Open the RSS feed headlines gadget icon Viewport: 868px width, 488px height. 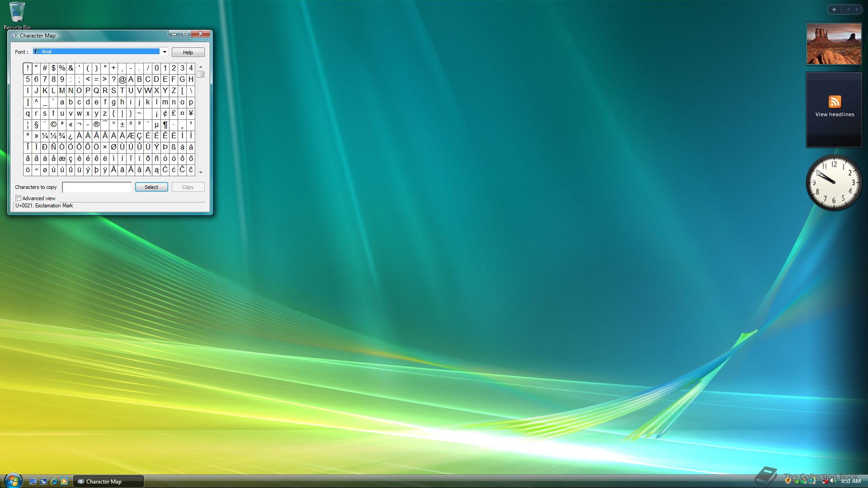tap(835, 101)
